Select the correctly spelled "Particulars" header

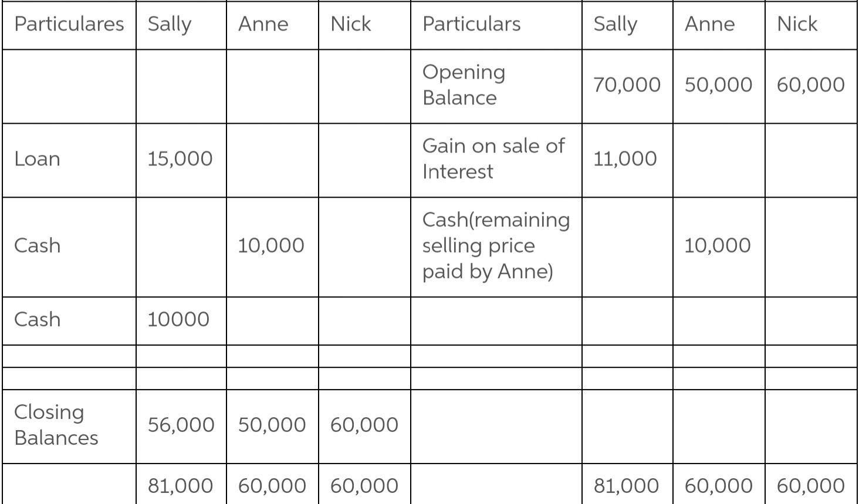472,24
